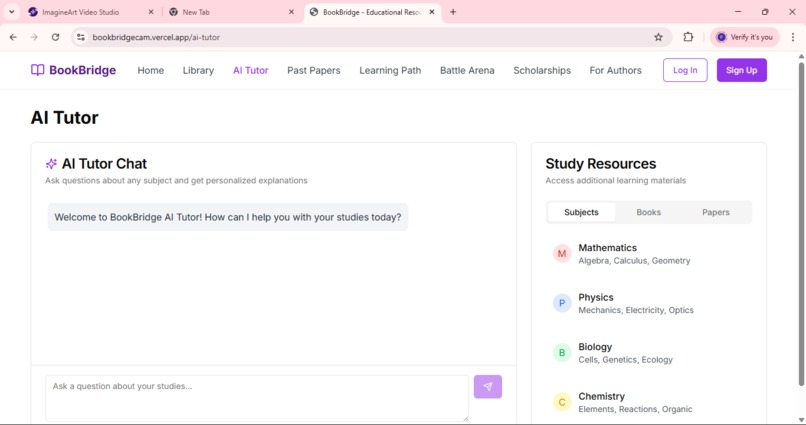Focus the 'Ask a question about your studies' box
This screenshot has width=806, height=425.
(x=257, y=398)
